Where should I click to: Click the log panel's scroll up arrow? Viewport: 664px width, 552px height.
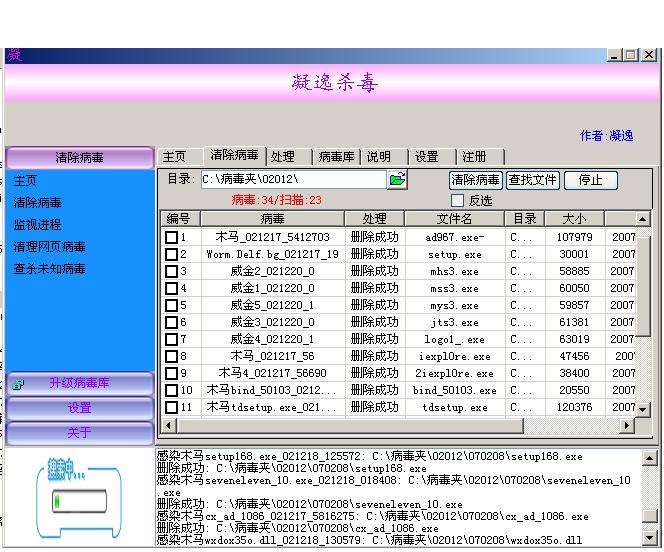pos(650,458)
